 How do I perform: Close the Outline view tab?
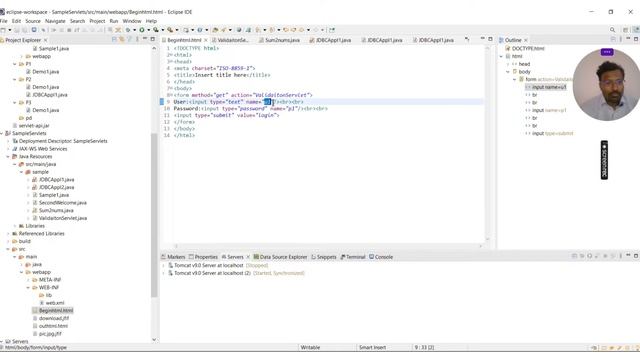tap(526, 40)
